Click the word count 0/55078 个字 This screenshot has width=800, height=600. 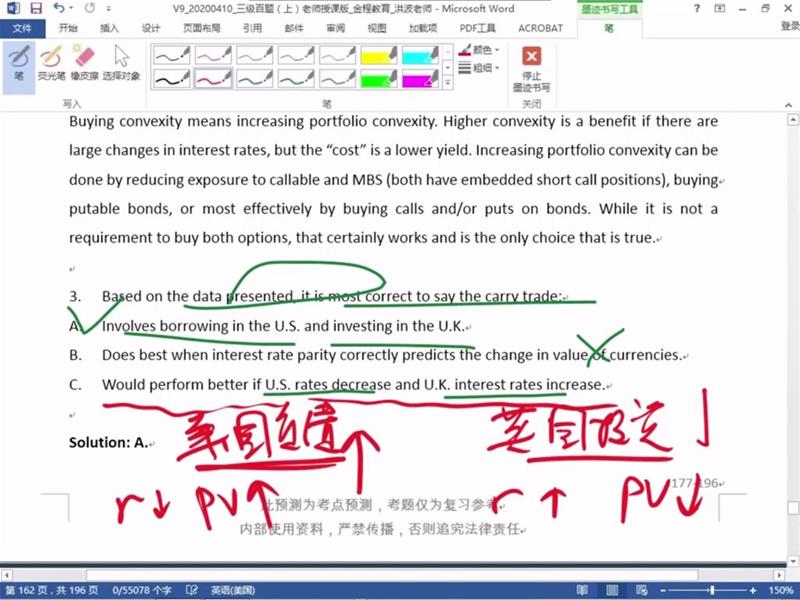click(142, 591)
